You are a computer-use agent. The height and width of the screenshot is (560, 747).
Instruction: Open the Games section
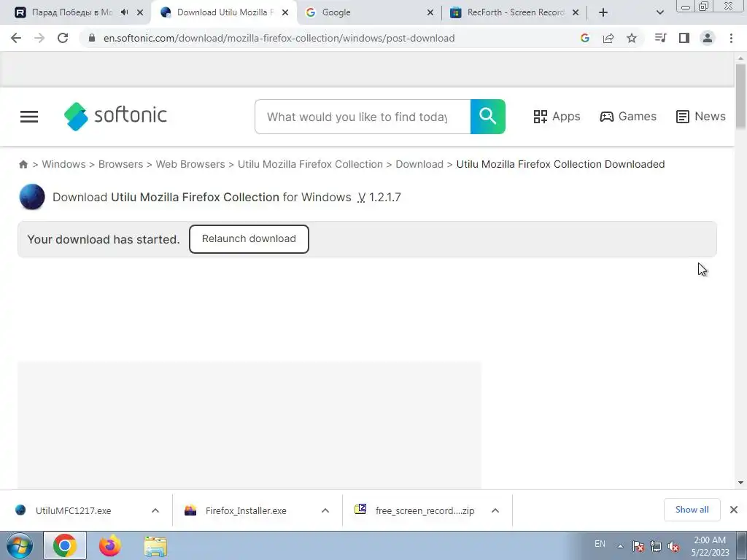(x=628, y=116)
